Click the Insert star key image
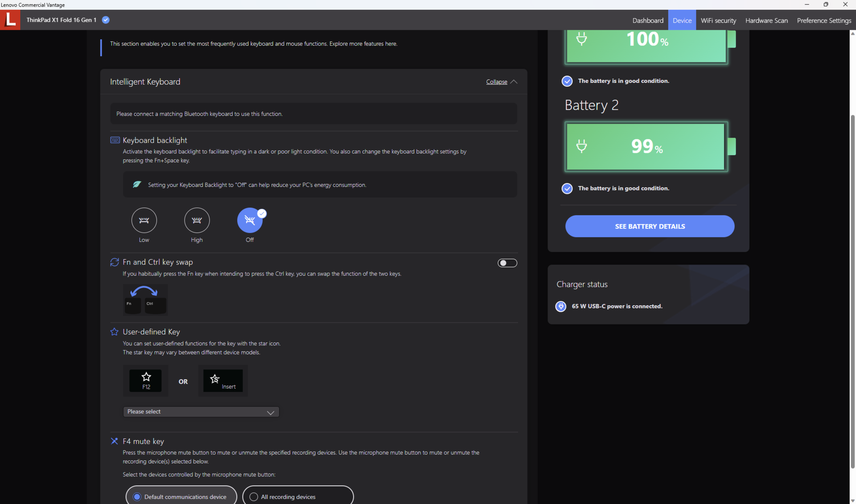The width and height of the screenshot is (856, 504). (222, 381)
